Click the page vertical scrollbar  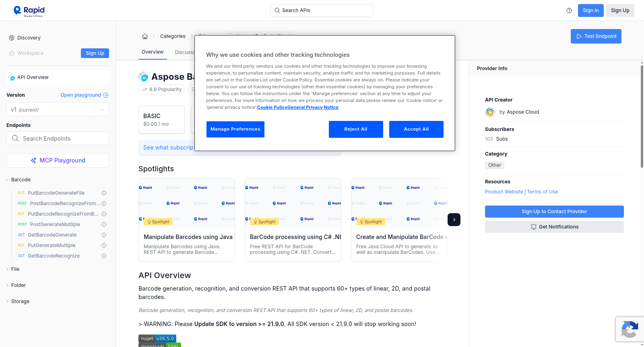pos(642,117)
